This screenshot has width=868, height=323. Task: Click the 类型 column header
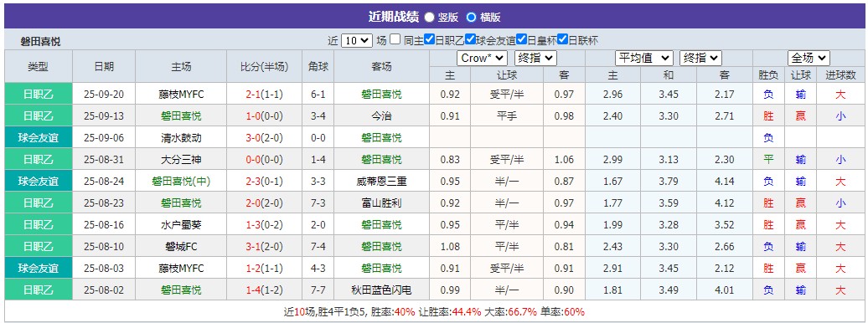click(x=39, y=67)
